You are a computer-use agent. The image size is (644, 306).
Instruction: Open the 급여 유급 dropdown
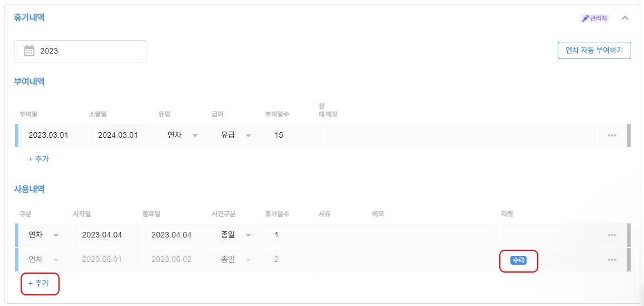point(236,135)
